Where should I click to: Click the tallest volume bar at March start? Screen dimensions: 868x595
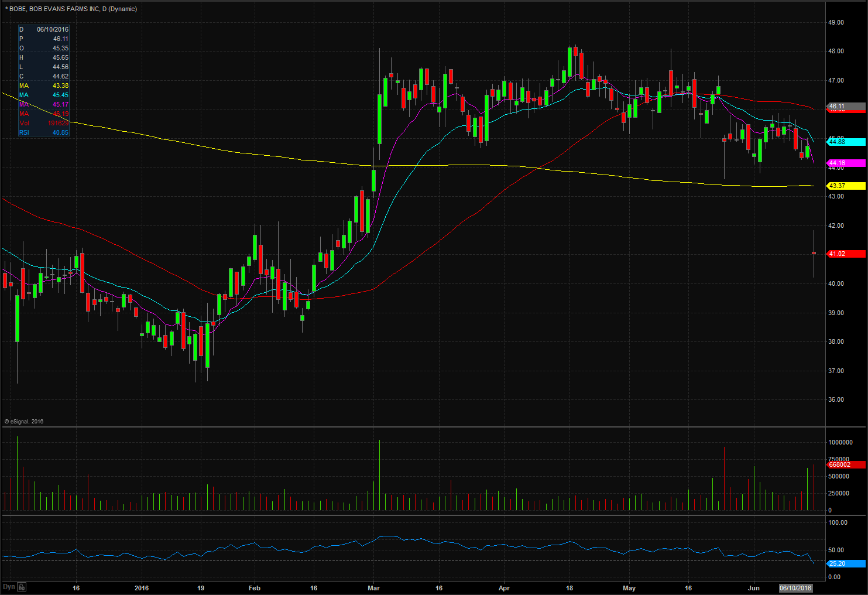[x=379, y=475]
